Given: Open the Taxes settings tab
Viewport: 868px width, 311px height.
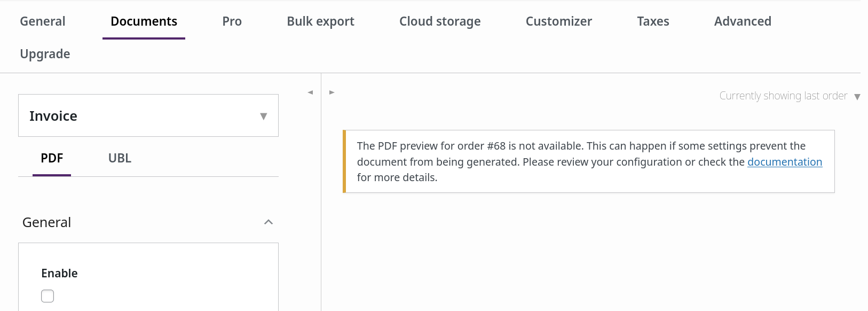Looking at the screenshot, I should point(652,21).
